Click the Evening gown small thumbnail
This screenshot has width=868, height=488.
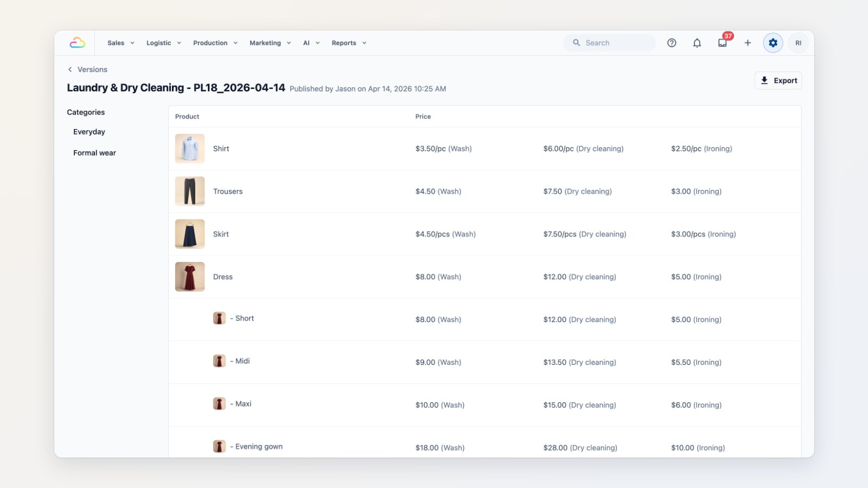click(x=219, y=447)
